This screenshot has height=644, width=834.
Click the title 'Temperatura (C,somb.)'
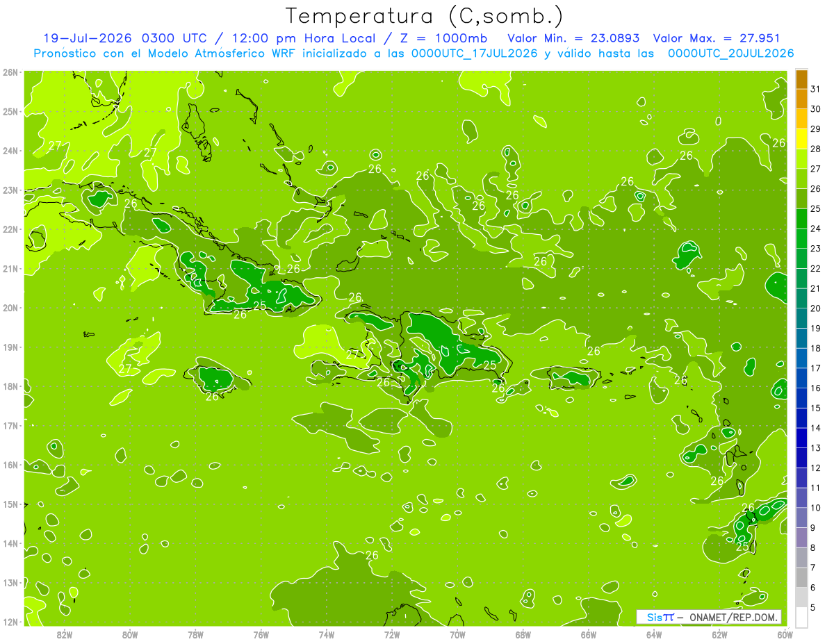[x=425, y=16]
